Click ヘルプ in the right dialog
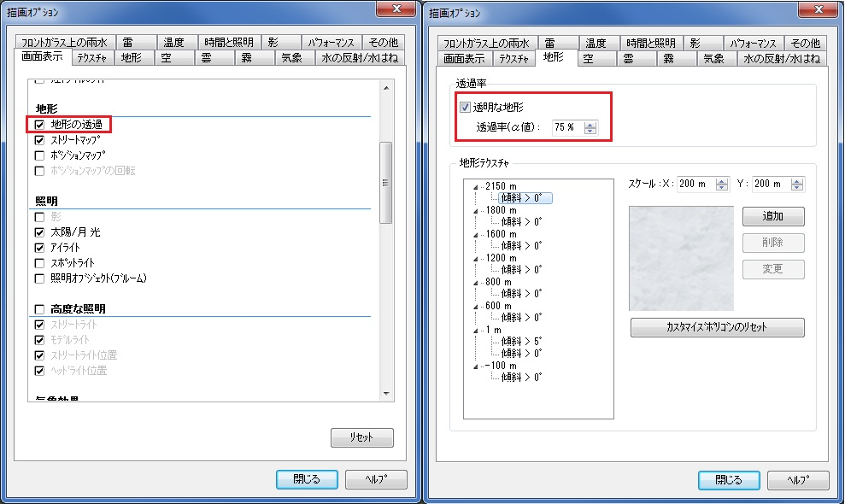The width and height of the screenshot is (845, 504). tap(798, 480)
